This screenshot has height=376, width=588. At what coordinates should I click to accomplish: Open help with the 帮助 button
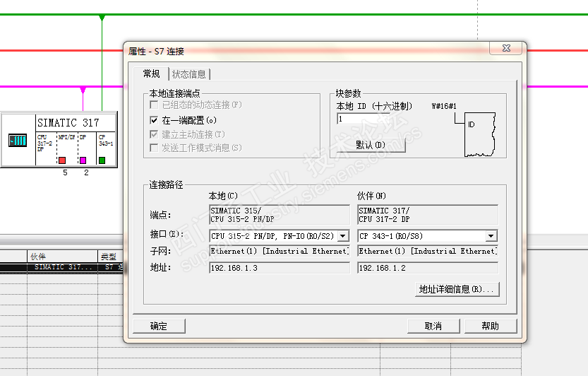coord(491,326)
